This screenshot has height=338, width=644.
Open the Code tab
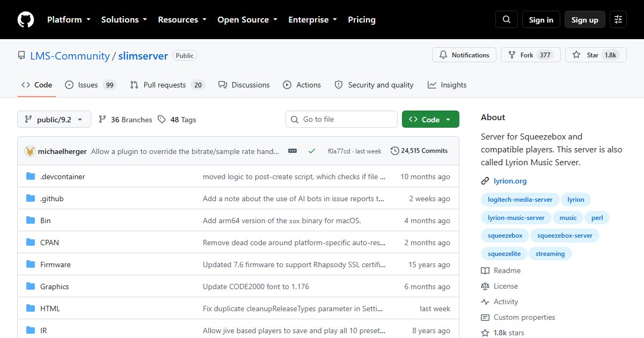36,85
